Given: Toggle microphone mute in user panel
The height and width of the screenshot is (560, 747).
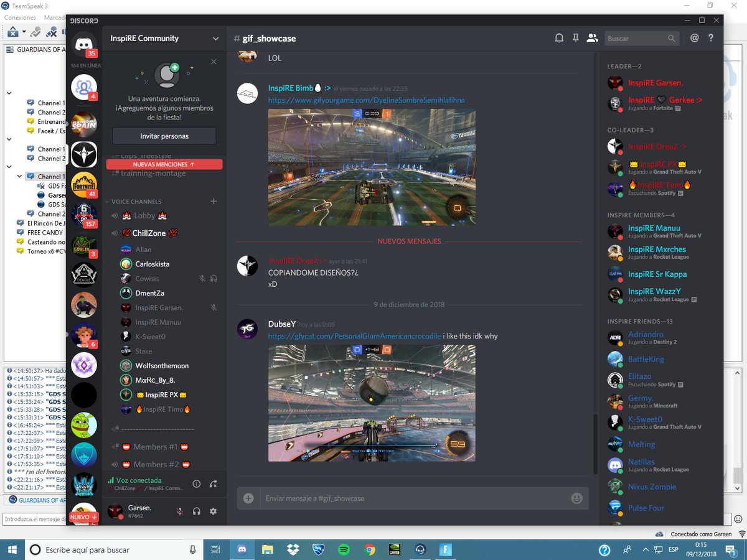Looking at the screenshot, I should (180, 511).
